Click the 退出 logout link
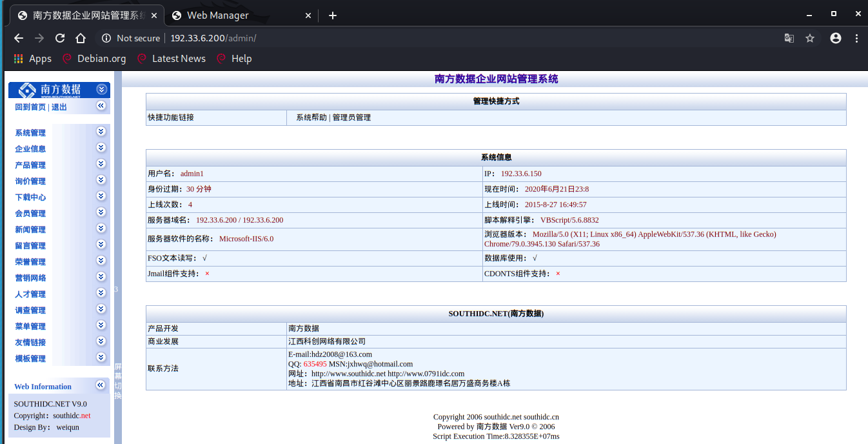 (59, 107)
